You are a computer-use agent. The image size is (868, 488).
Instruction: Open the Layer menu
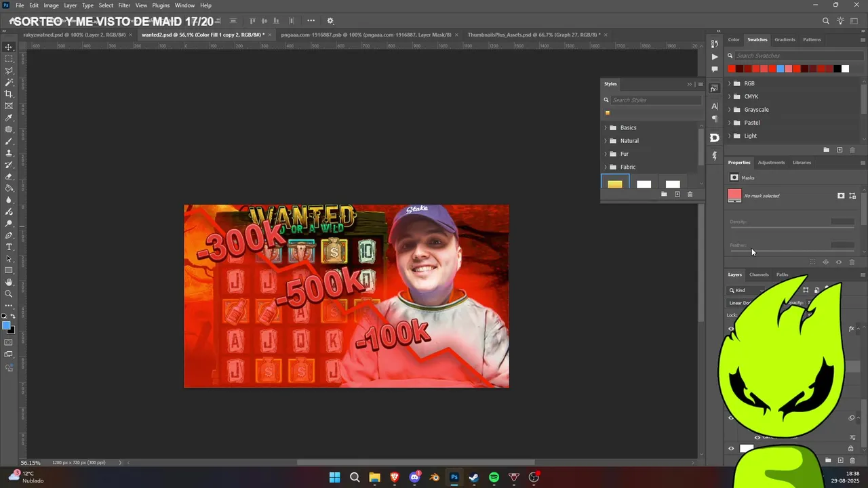71,5
